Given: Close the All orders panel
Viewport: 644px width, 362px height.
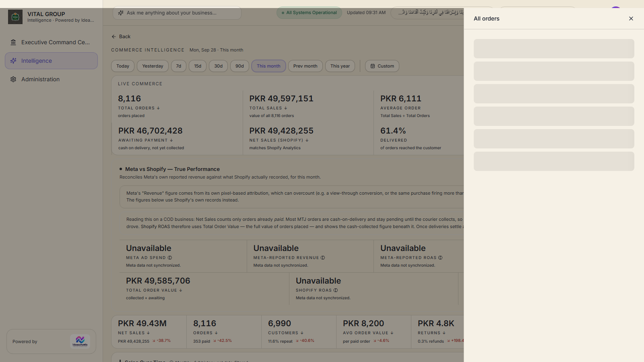Looking at the screenshot, I should 631,19.
